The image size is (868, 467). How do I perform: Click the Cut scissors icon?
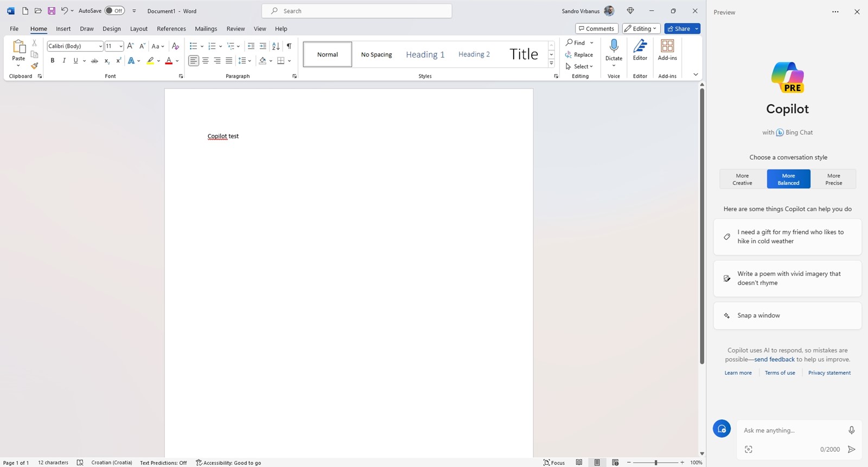(x=34, y=43)
